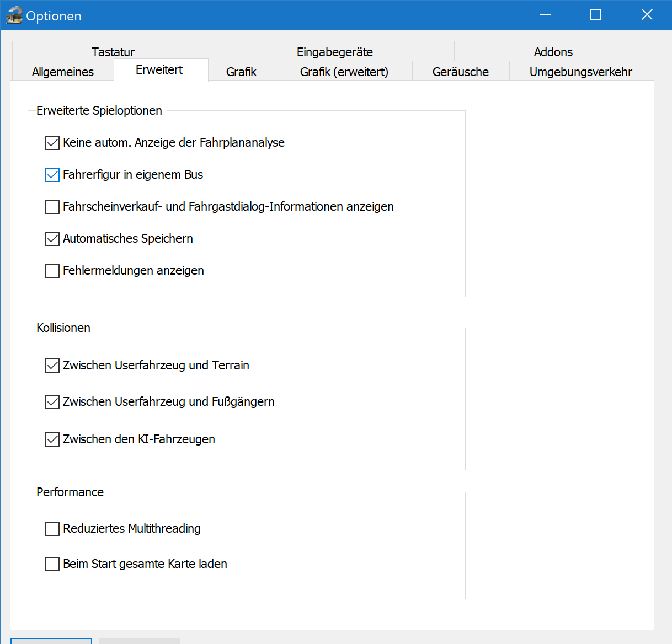672x644 pixels.
Task: Show the Geräusche tab
Action: click(461, 72)
